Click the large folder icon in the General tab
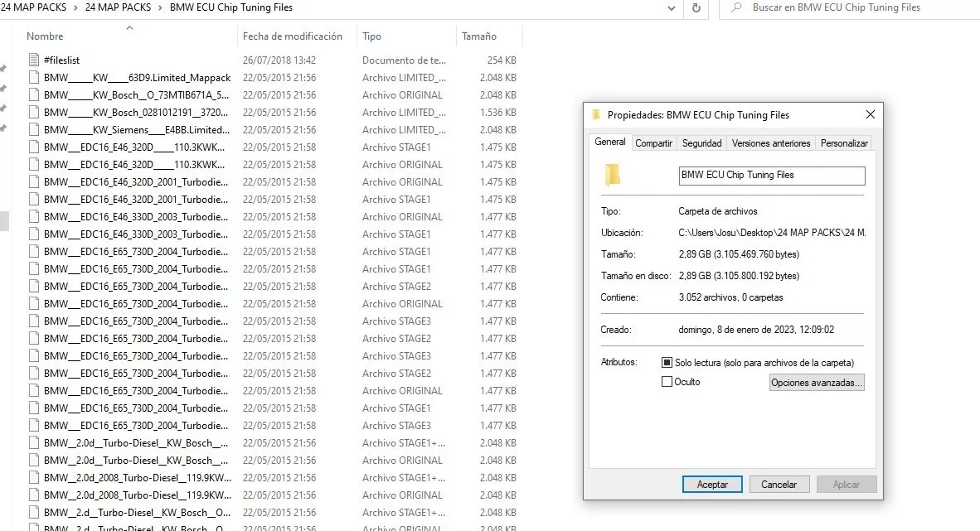The height and width of the screenshot is (531, 980). (613, 175)
